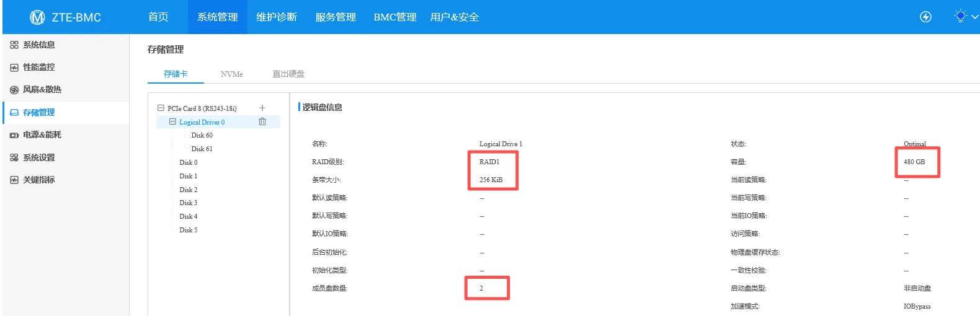Select Disk 4 in tree

click(189, 216)
